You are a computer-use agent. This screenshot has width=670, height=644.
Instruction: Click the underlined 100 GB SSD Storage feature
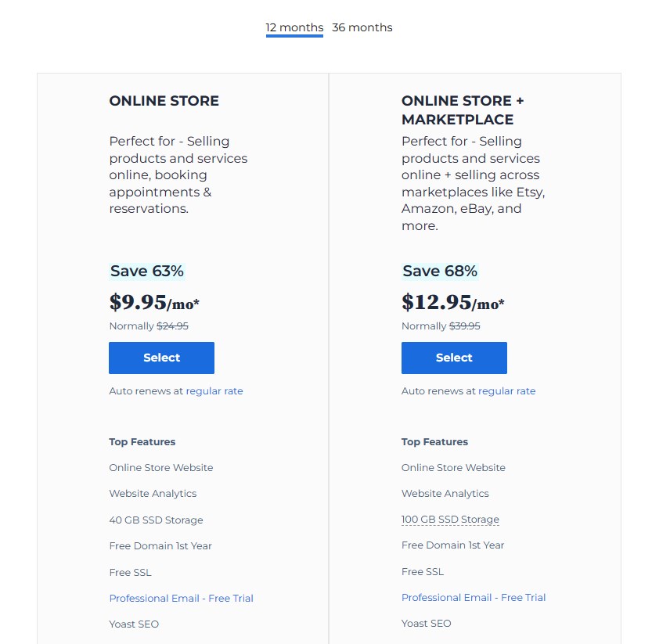point(450,520)
